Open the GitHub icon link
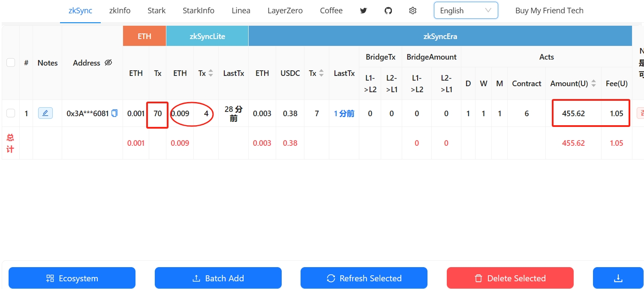This screenshot has height=289, width=644. point(388,11)
